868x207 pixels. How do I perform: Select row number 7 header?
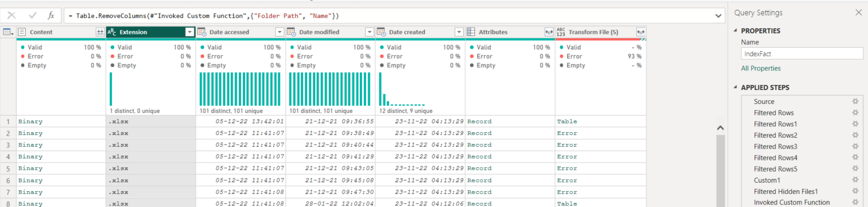pos(8,192)
